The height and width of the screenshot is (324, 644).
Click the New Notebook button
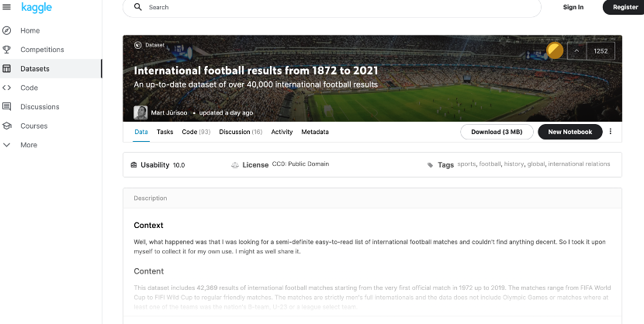click(x=570, y=132)
